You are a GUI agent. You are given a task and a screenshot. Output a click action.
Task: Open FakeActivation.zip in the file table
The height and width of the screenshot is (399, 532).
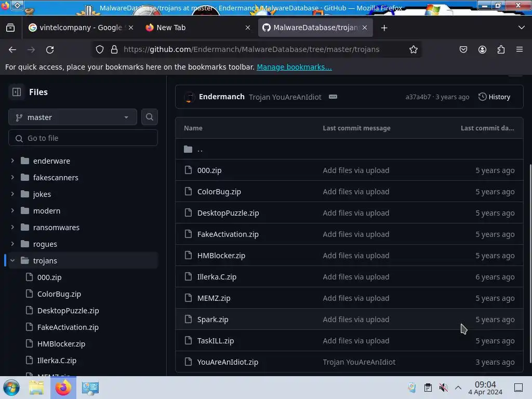pos(228,234)
